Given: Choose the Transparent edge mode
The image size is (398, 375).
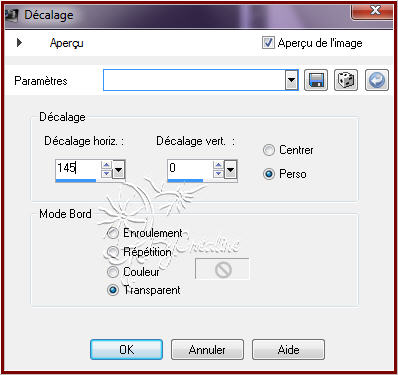Looking at the screenshot, I should 113,290.
